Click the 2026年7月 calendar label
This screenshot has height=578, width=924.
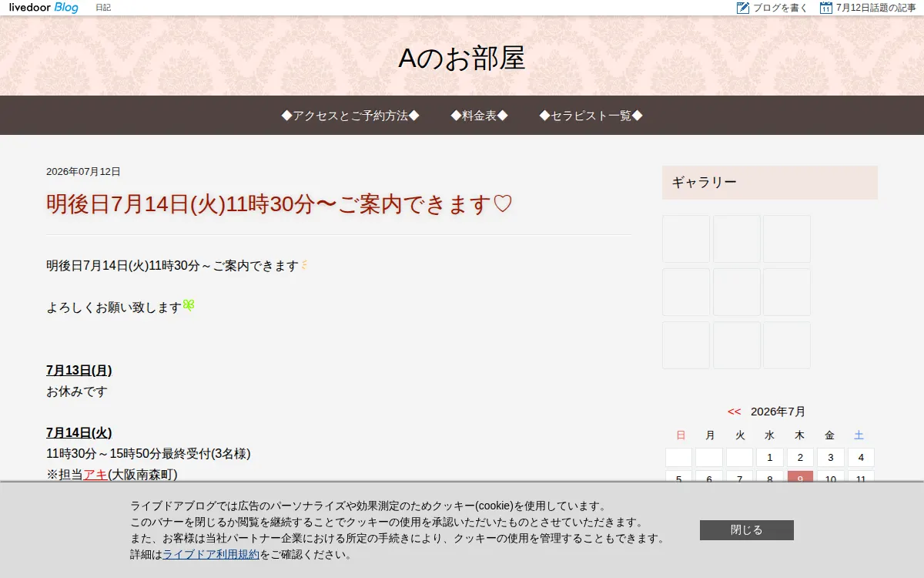click(778, 412)
